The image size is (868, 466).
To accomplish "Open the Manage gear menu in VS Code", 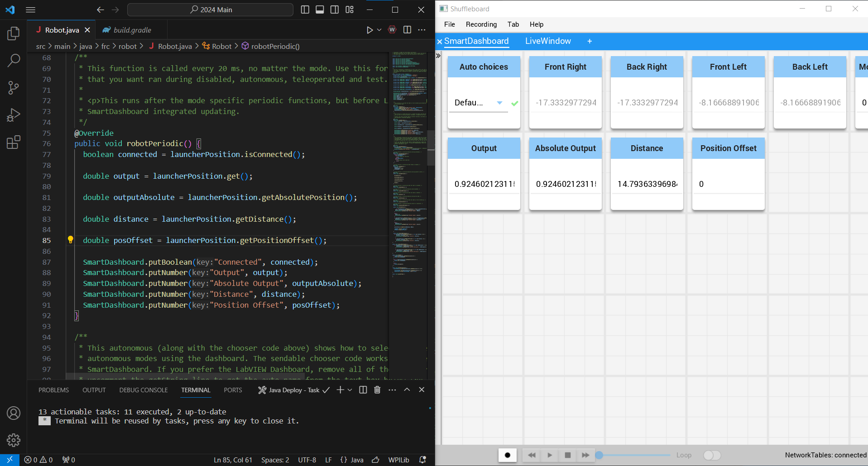I will 14,440.
